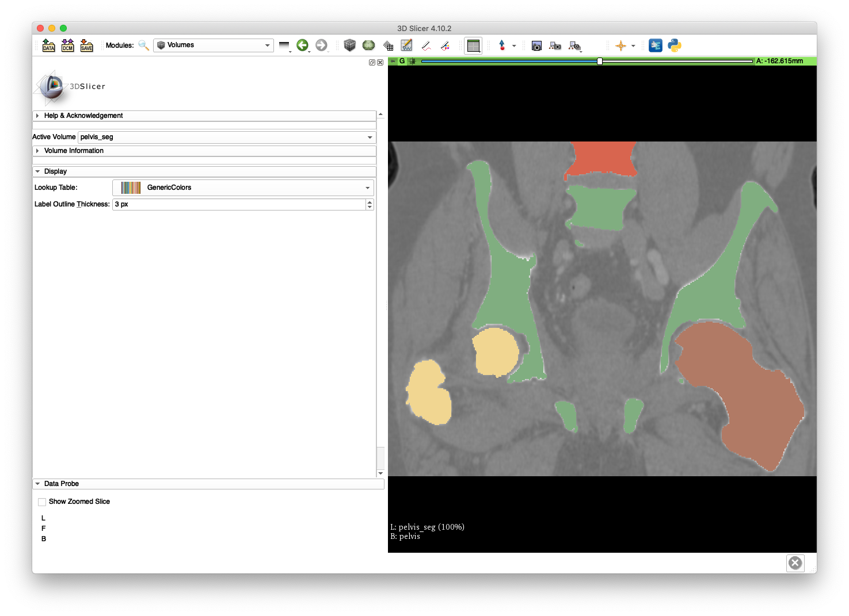Click the macOS green fullscreen button
This screenshot has width=849, height=616.
pos(63,28)
